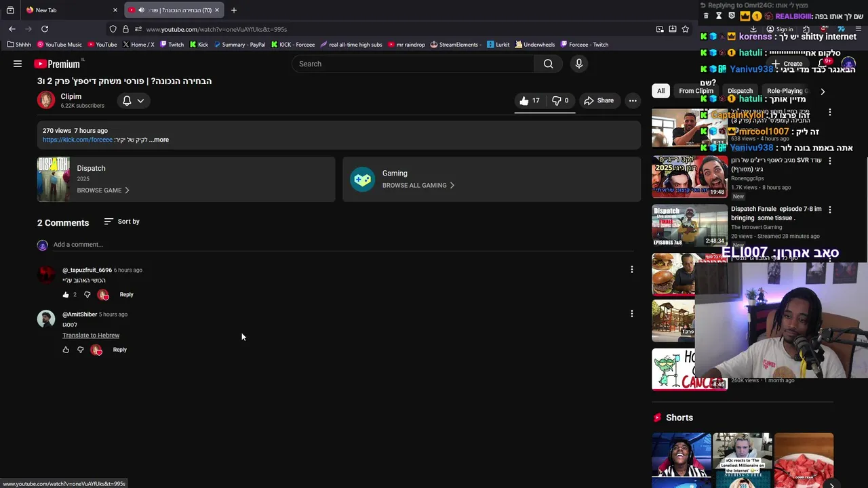This screenshot has height=488, width=868.
Task: Open action menu for @AmitShiber comment
Action: point(632,314)
